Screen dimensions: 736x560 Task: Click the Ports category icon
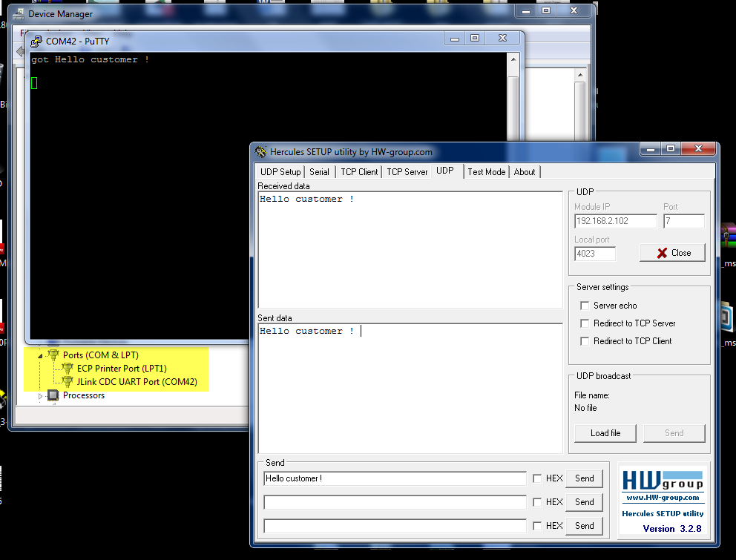(53, 355)
